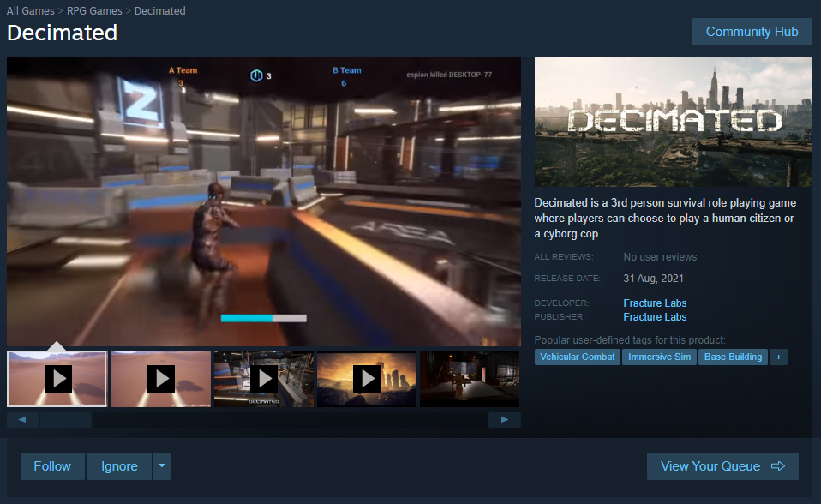821x504 pixels.
Task: Click the Decimated header capsule image
Action: tap(674, 122)
